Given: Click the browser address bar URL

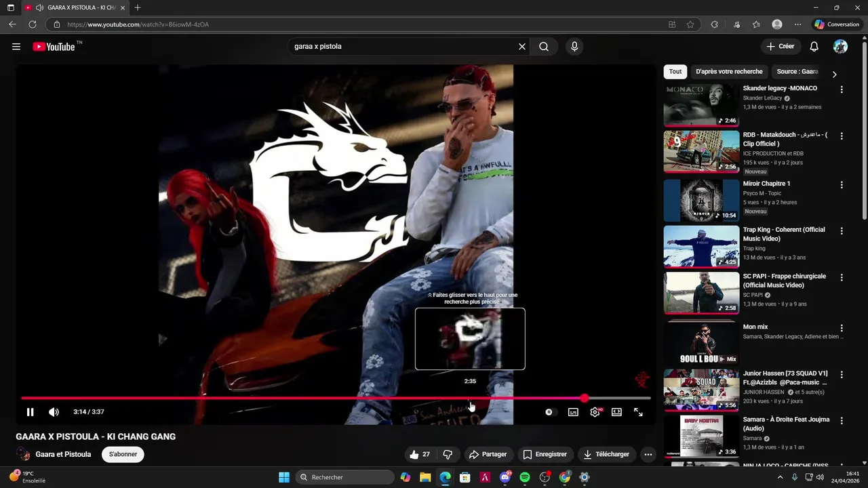Looking at the screenshot, I should point(138,24).
